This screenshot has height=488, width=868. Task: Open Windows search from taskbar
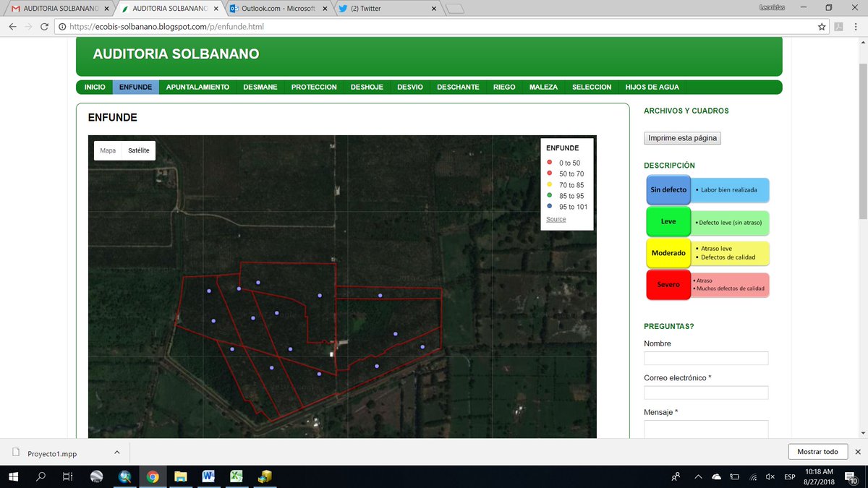tap(41, 476)
